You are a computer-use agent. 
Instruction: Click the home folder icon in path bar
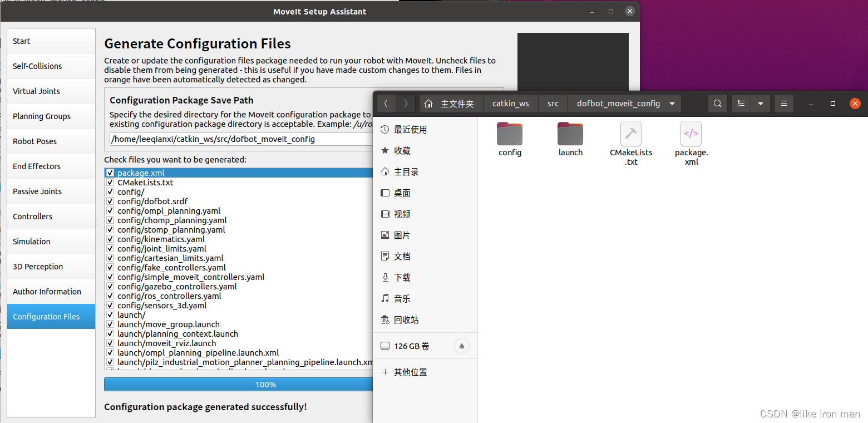(x=428, y=104)
